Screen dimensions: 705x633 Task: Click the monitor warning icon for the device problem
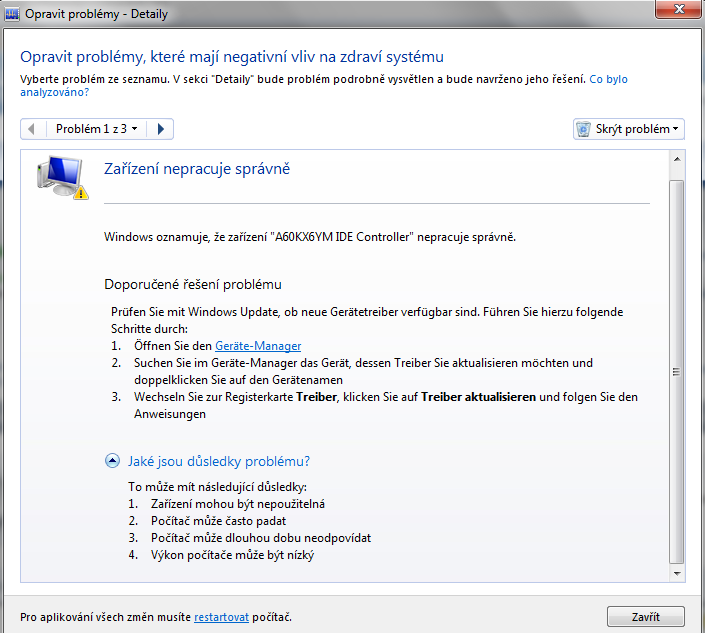62,178
